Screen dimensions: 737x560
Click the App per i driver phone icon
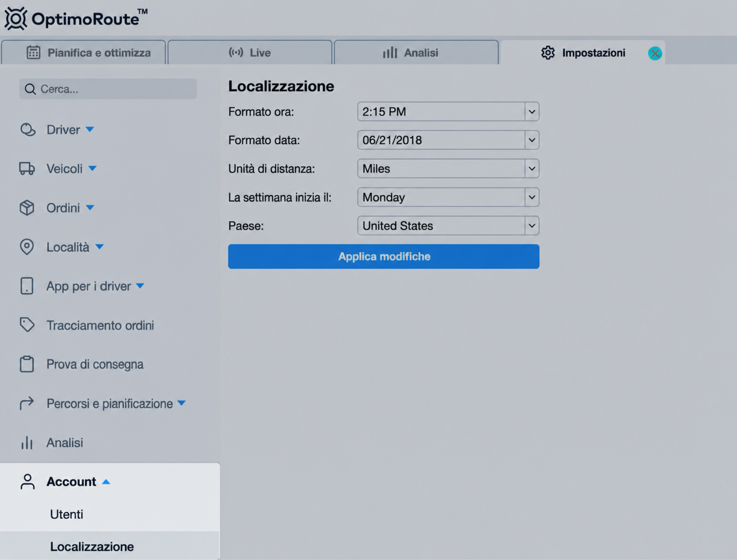[27, 286]
